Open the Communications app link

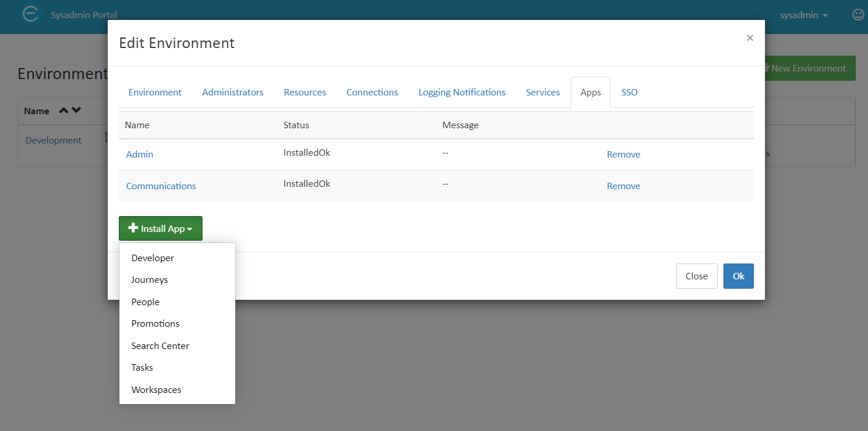click(x=161, y=186)
